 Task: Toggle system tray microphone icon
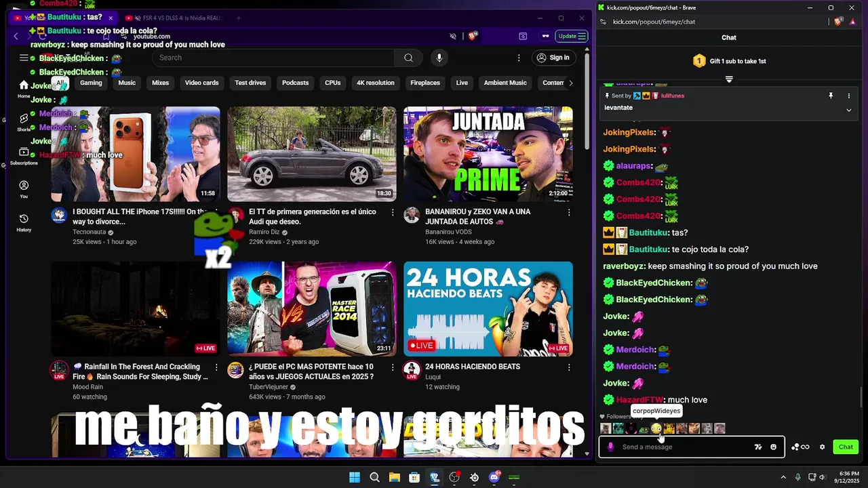[797, 477]
